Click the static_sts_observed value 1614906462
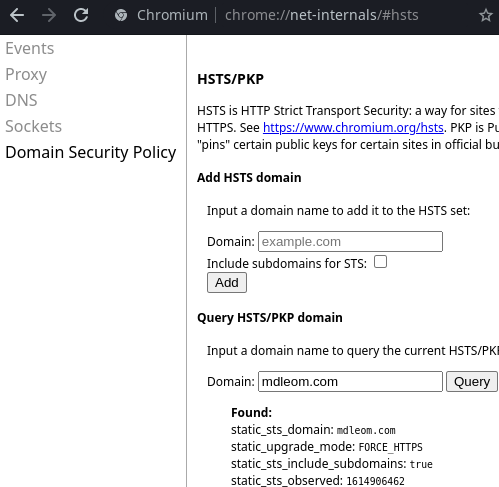This screenshot has height=487, width=499. coord(375,481)
